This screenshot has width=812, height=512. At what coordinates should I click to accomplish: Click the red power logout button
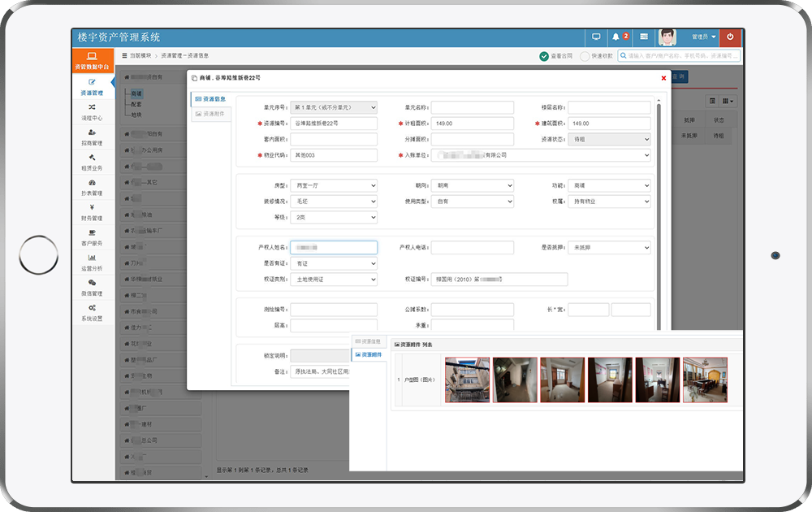[x=730, y=37]
